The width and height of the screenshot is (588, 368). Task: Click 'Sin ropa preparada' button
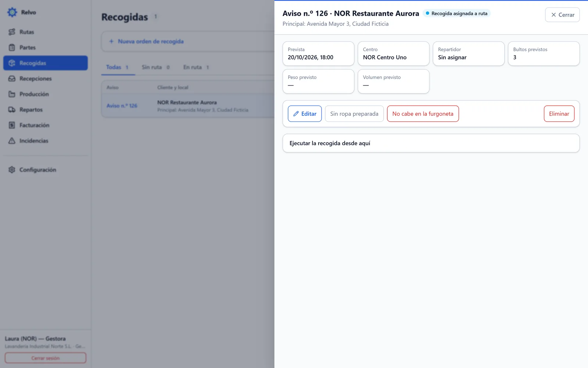[x=354, y=114]
